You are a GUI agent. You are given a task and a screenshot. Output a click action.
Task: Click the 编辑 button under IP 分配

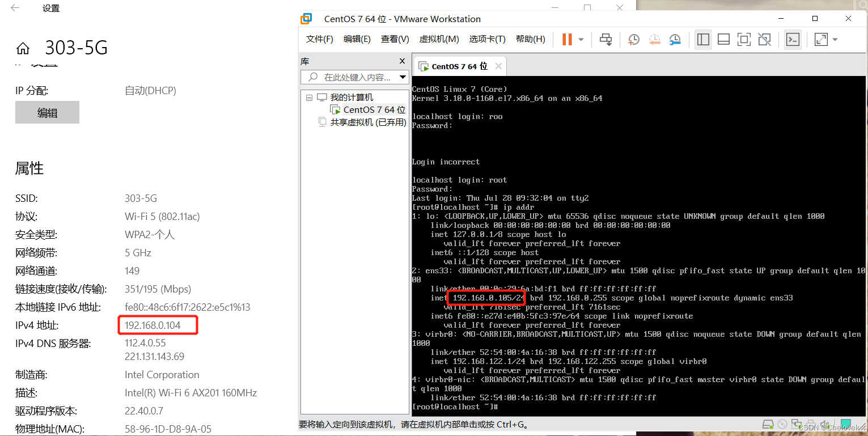[x=47, y=113]
